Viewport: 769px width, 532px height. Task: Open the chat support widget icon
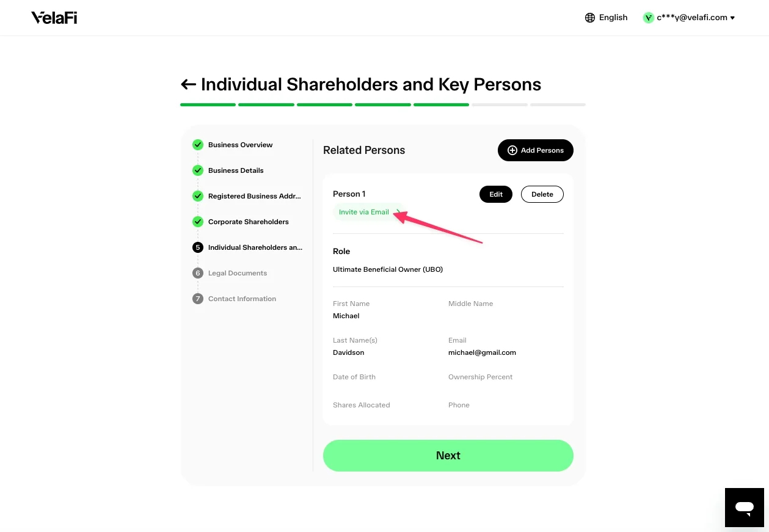point(744,507)
